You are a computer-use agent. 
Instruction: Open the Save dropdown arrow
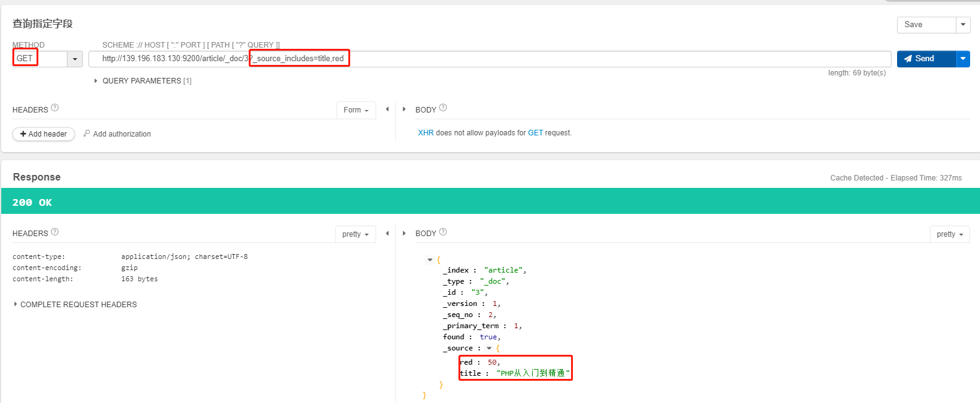tap(963, 25)
